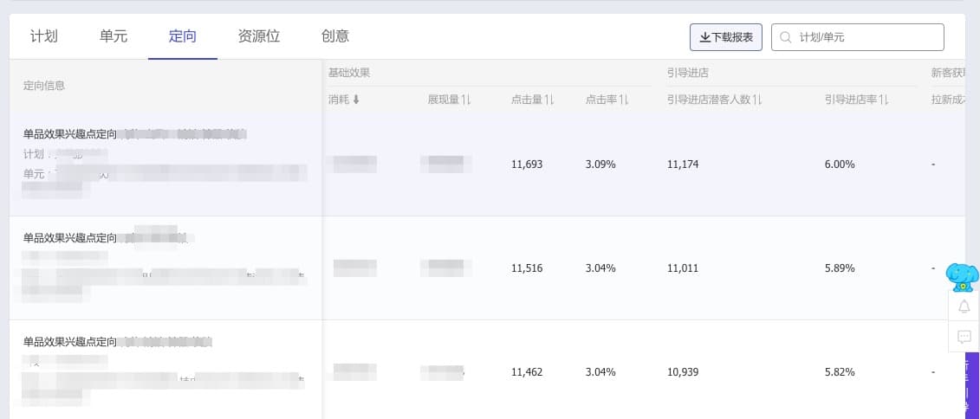Open the 单元 tab
980x419 pixels.
[114, 36]
